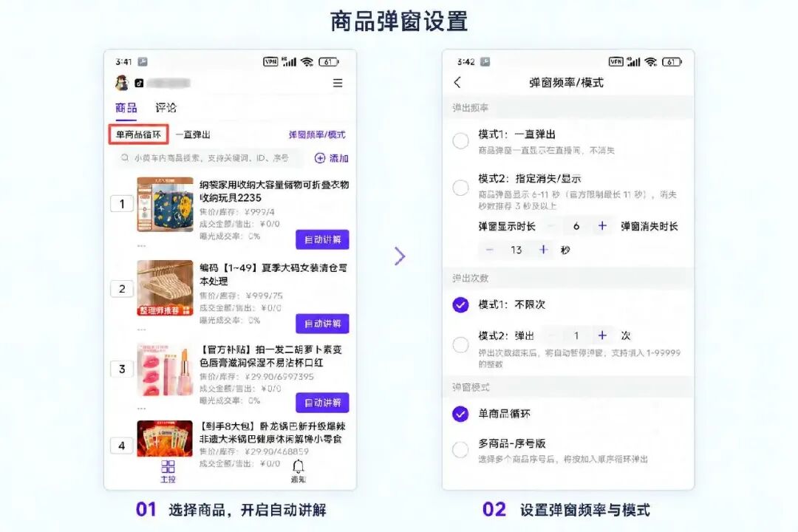
Task: Toggle 单商品循环 under 弹窗模式
Action: (460, 414)
